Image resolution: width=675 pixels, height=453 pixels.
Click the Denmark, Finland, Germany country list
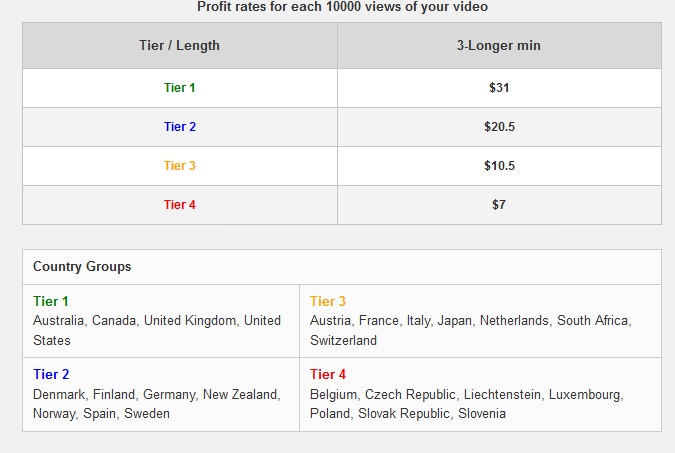pyautogui.click(x=157, y=404)
